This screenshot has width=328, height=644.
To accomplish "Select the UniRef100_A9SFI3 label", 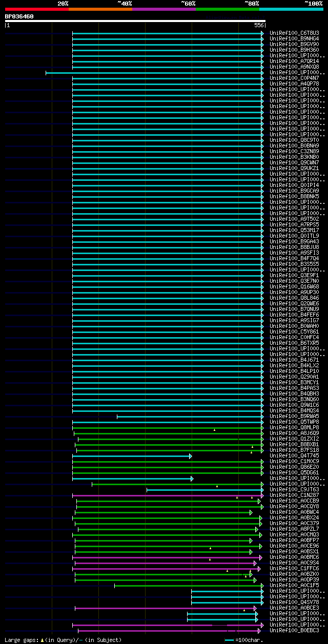I will point(294,253).
